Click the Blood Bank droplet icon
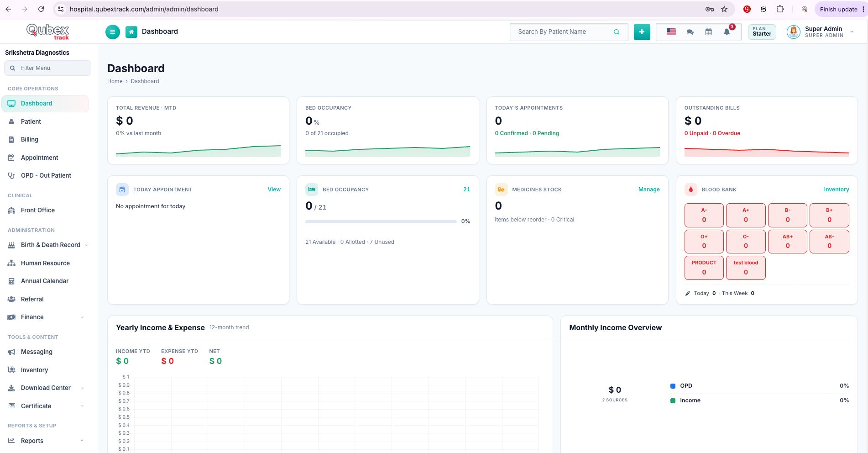868x453 pixels. tap(690, 190)
